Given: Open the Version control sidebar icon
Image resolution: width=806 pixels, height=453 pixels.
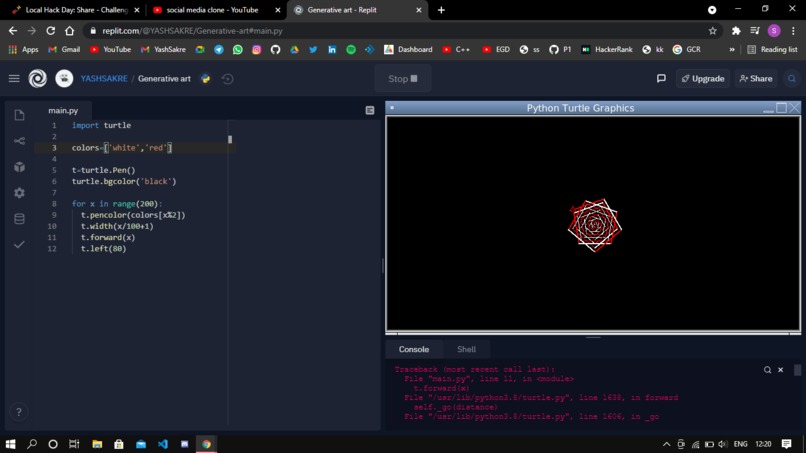Looking at the screenshot, I should click(x=19, y=141).
